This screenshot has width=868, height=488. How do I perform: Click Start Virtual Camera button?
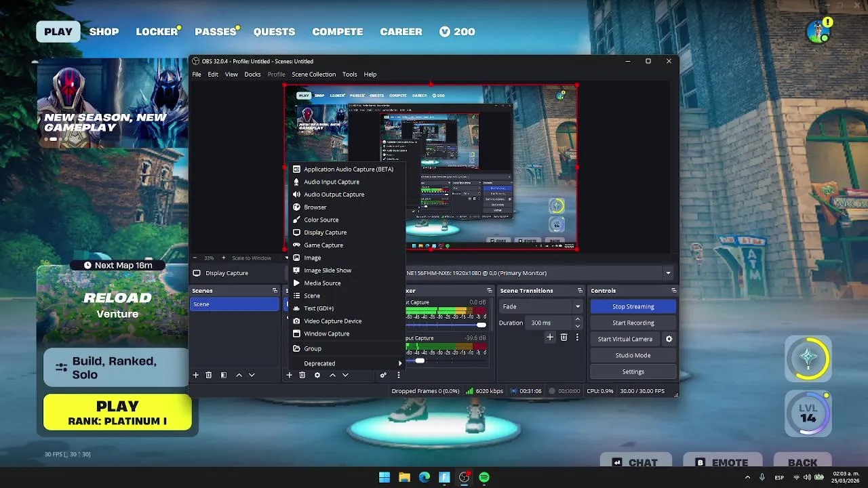click(625, 339)
